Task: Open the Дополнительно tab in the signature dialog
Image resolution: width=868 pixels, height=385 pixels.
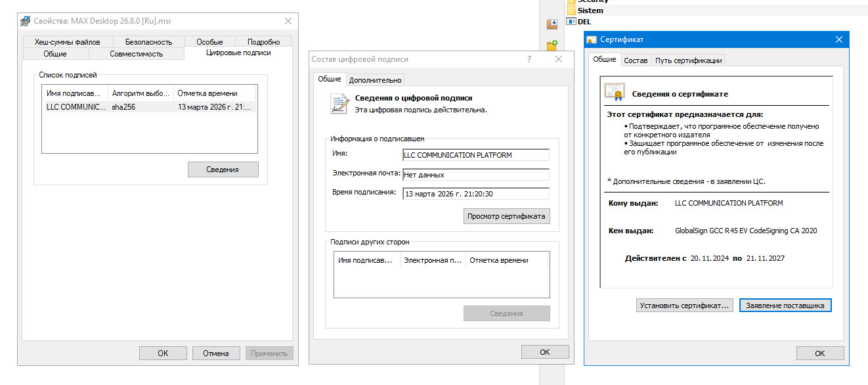Action: click(375, 80)
